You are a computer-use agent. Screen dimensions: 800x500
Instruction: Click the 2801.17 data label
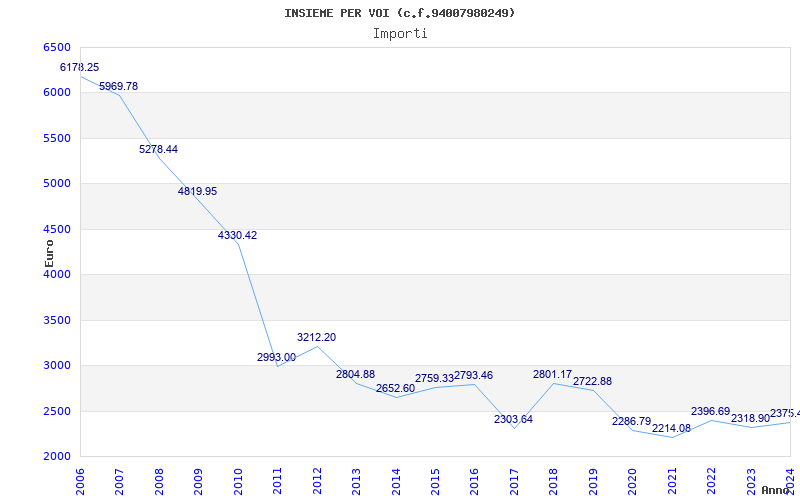(552, 375)
